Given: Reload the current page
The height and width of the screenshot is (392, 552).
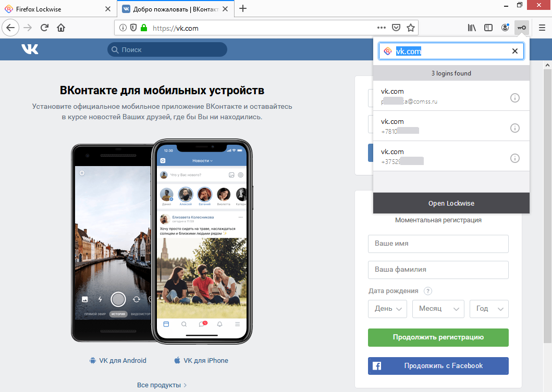Looking at the screenshot, I should pos(44,28).
